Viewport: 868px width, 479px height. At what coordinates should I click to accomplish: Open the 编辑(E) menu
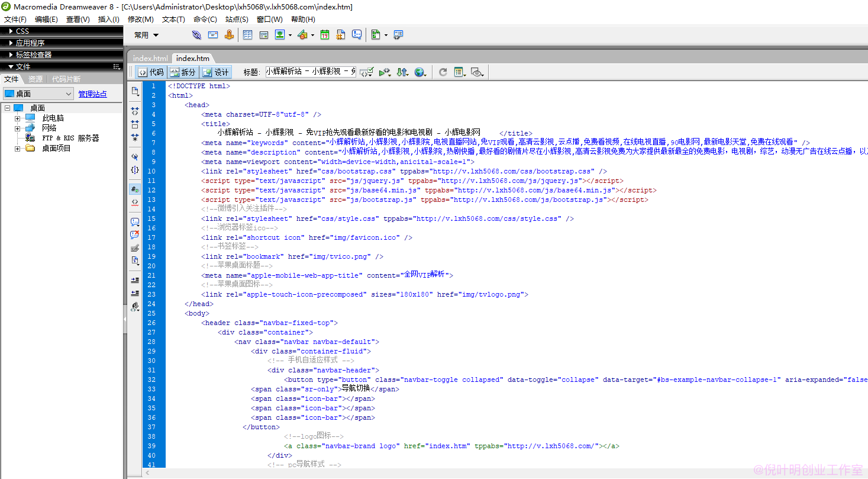(46, 20)
